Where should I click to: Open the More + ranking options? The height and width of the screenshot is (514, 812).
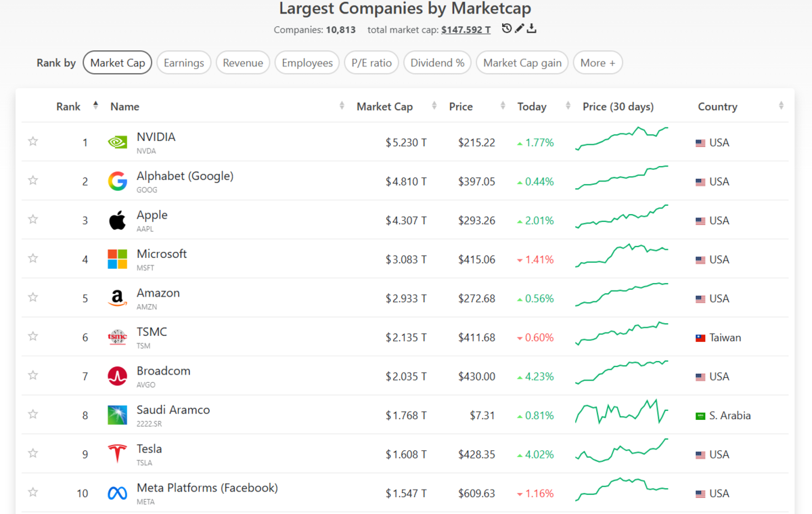(x=597, y=63)
